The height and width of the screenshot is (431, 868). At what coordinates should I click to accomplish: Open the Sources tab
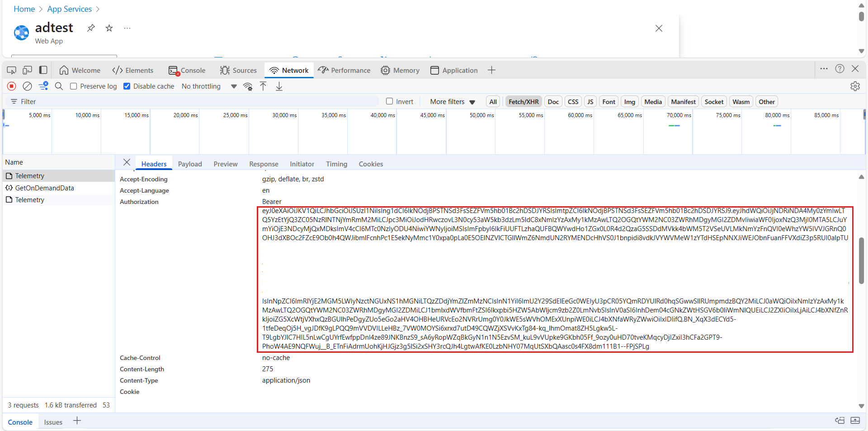238,70
